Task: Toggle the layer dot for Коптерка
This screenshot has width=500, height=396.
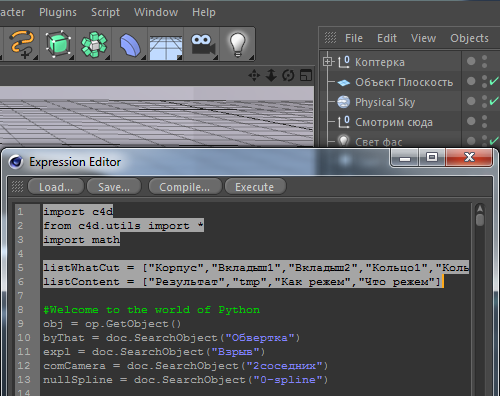Action: pos(471,61)
